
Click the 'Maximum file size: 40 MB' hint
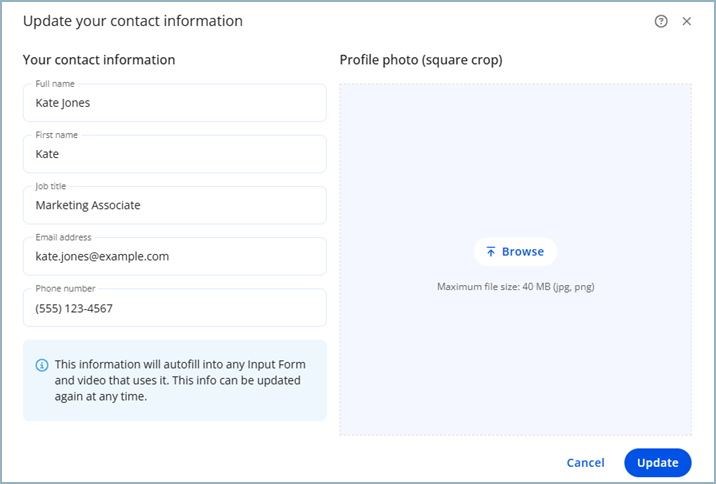click(x=515, y=287)
